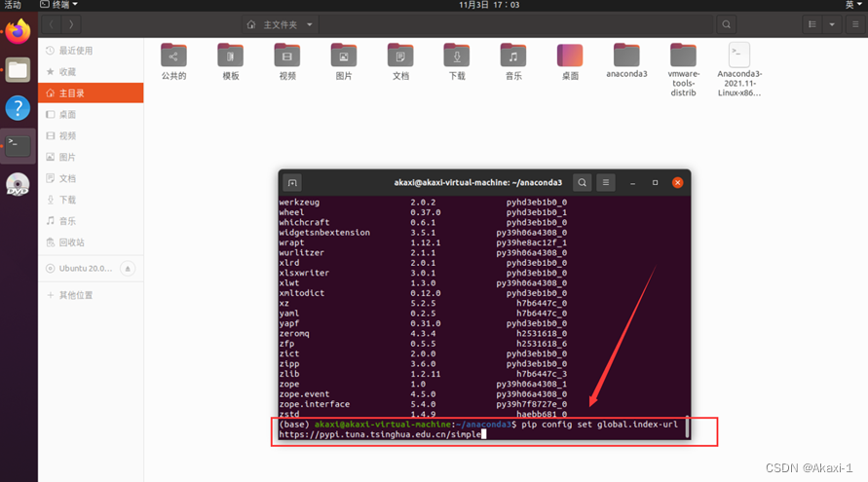The image size is (868, 482).
Task: Search in the terminal window
Action: (x=582, y=183)
